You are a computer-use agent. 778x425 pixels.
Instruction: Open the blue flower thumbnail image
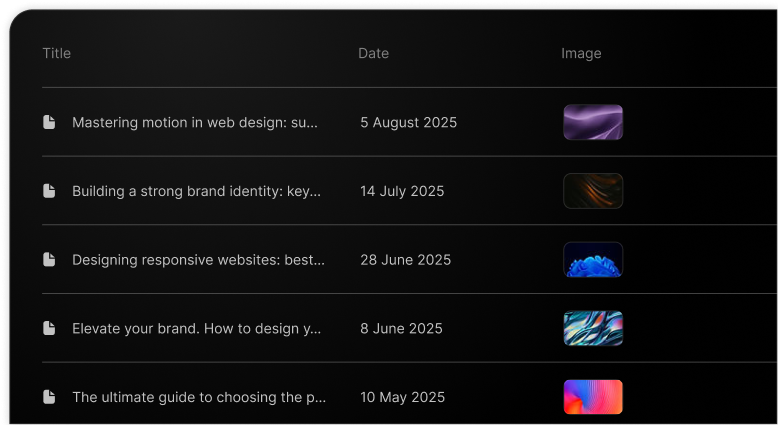pyautogui.click(x=592, y=260)
